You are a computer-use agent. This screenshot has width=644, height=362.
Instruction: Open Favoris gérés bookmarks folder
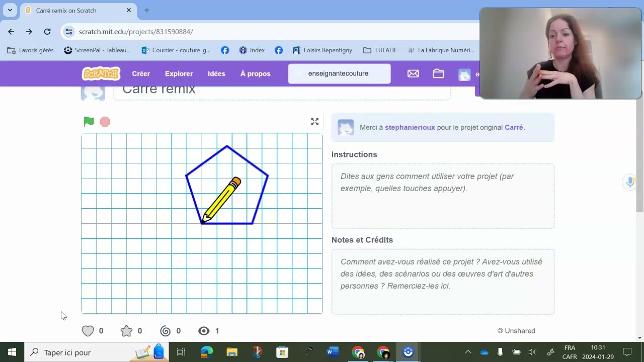pyautogui.click(x=30, y=50)
